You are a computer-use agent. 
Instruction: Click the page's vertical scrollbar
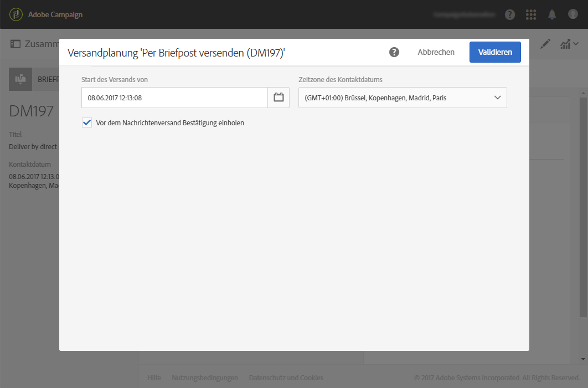click(583, 206)
